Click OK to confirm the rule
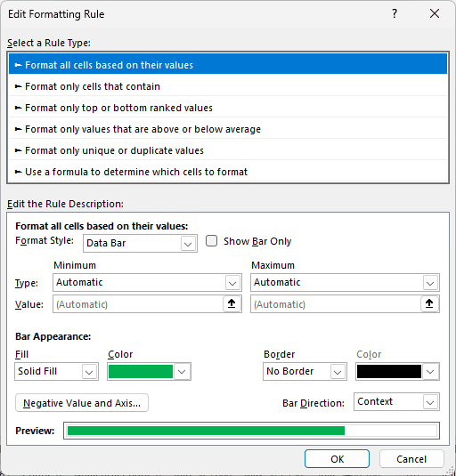 click(x=337, y=459)
